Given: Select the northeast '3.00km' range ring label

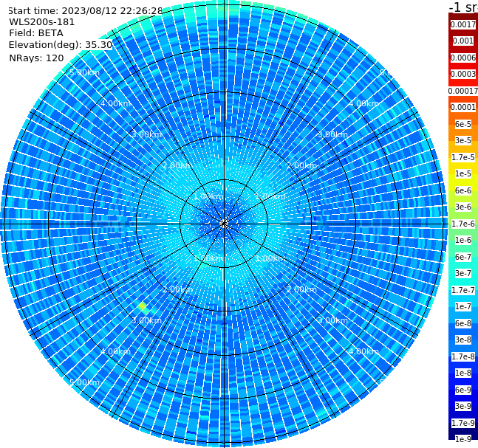Looking at the screenshot, I should (x=332, y=134).
